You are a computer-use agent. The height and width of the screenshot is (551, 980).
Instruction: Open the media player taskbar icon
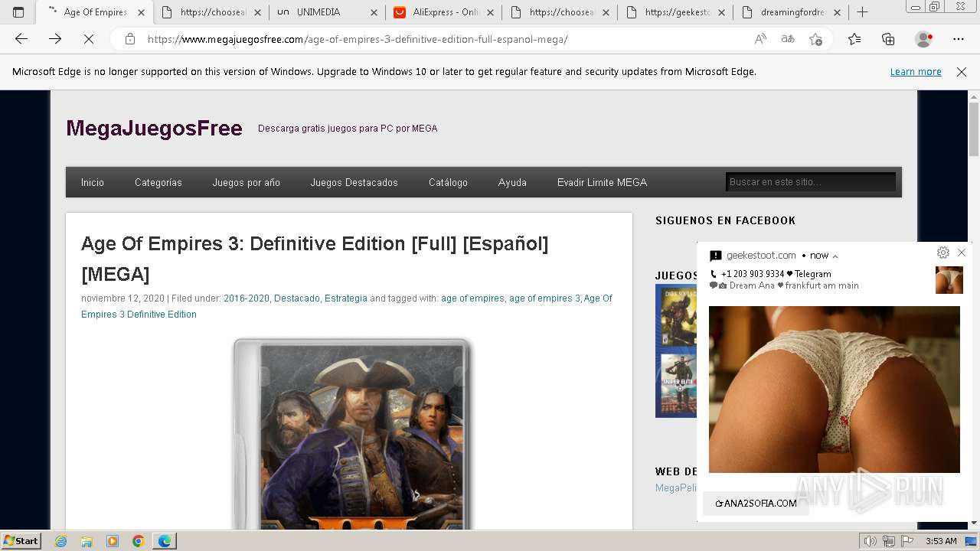[113, 541]
